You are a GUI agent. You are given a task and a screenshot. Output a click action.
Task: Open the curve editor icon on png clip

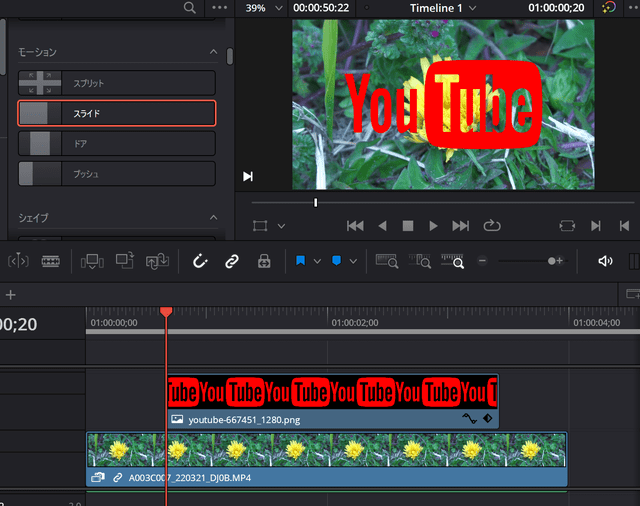tap(469, 418)
